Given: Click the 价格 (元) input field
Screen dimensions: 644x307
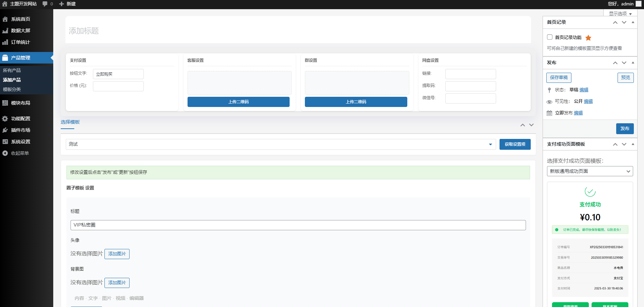Looking at the screenshot, I should click(118, 86).
